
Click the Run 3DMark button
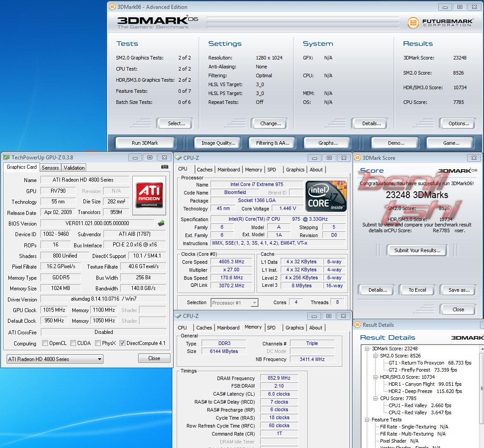(x=145, y=143)
